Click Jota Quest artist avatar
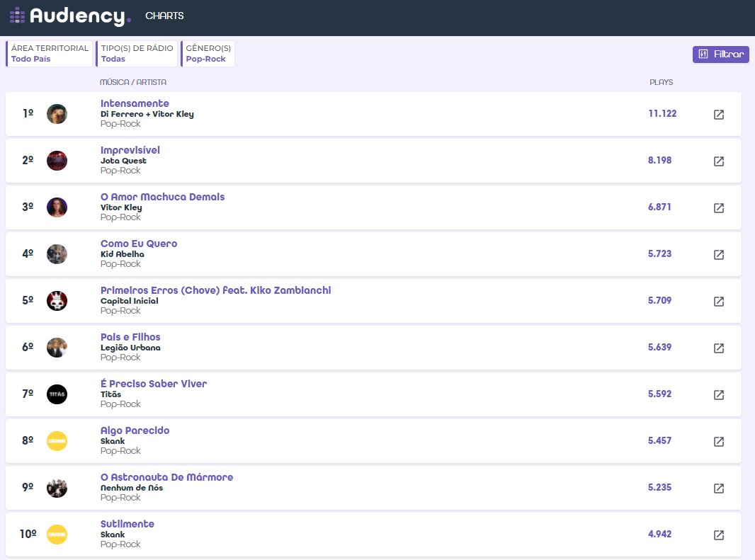Viewport: 755px width, 560px height. click(57, 161)
